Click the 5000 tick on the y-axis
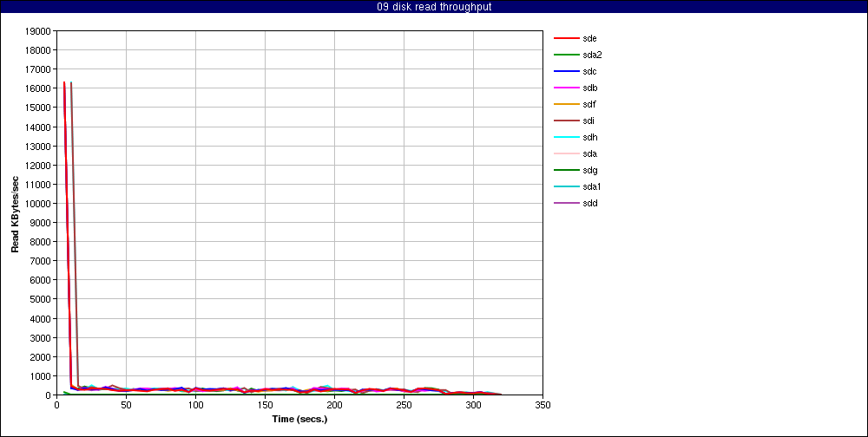The image size is (868, 437). pos(41,300)
